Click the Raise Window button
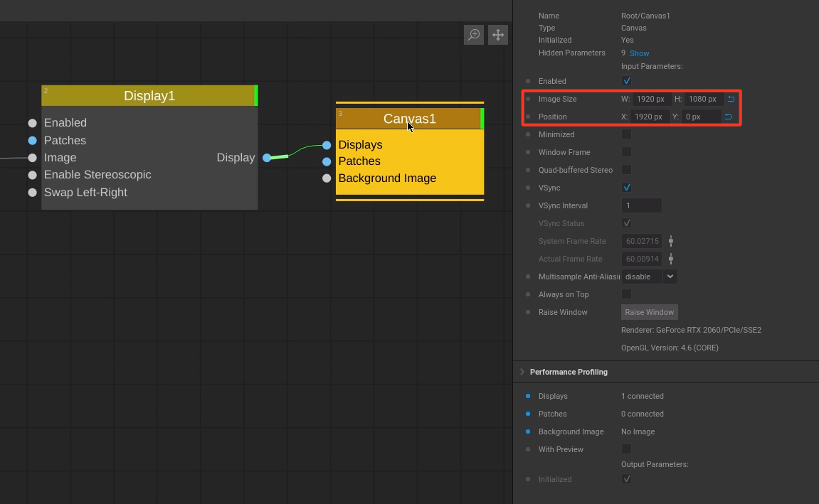Screen dimensions: 819x504 click(x=649, y=312)
